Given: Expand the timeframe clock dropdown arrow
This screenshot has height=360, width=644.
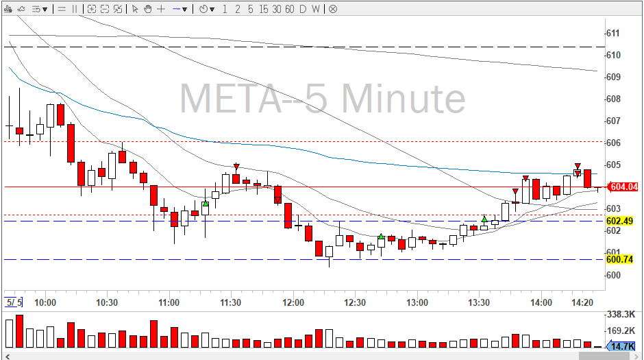Looking at the screenshot, I should 212,10.
